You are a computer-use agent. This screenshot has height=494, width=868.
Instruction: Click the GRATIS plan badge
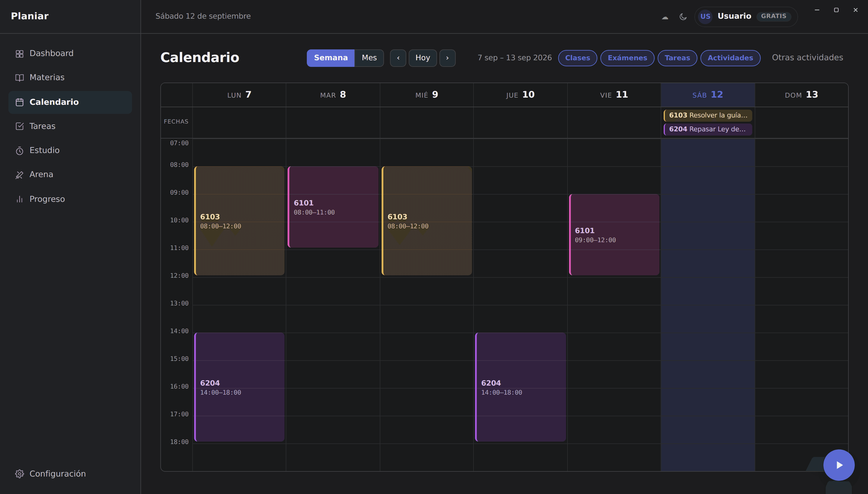click(773, 16)
